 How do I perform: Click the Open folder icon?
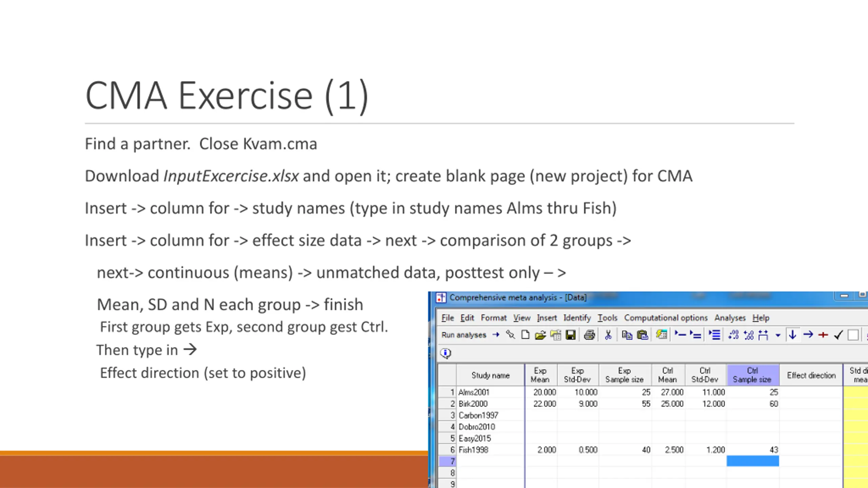pyautogui.click(x=540, y=335)
